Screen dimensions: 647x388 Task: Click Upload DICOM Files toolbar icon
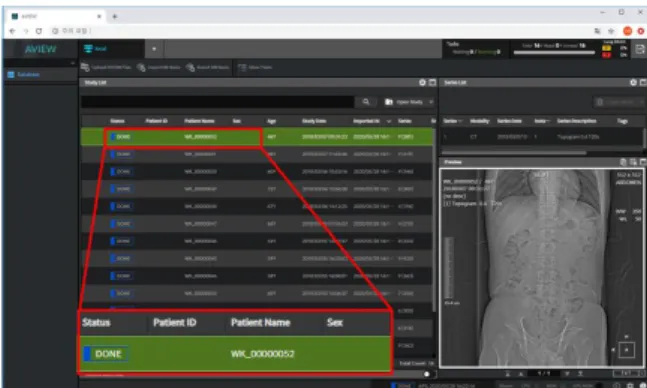[85, 67]
